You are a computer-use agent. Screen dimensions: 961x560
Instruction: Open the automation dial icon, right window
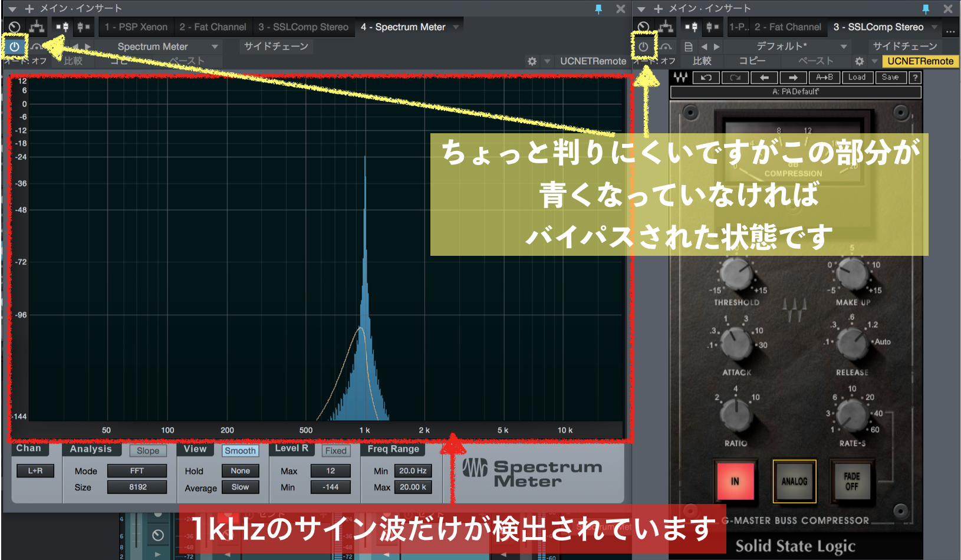[x=644, y=27]
